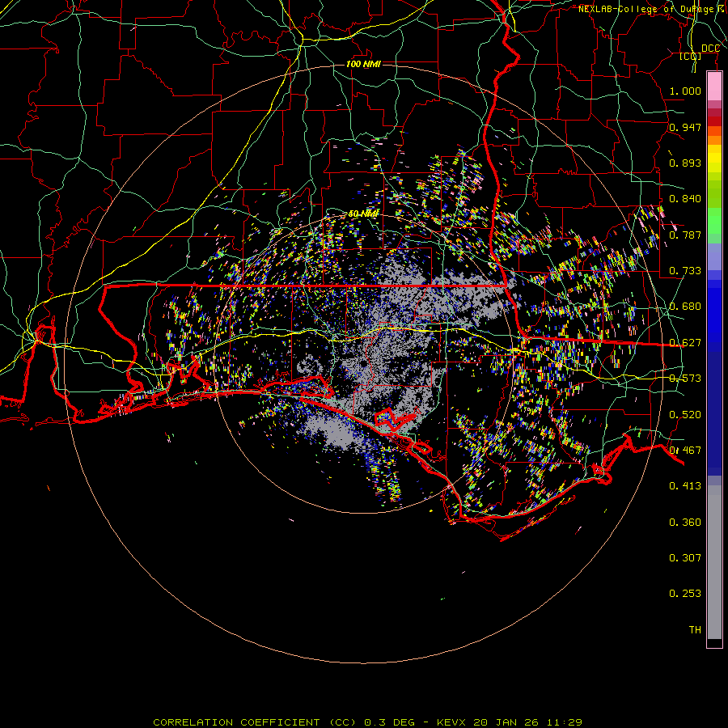Viewport: 728px width, 728px height.
Task: Pick the bright green segment of the color bar
Action: click(x=714, y=221)
